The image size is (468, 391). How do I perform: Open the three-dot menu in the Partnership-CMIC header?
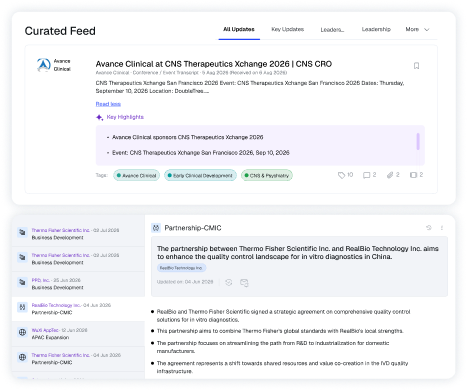pos(442,228)
